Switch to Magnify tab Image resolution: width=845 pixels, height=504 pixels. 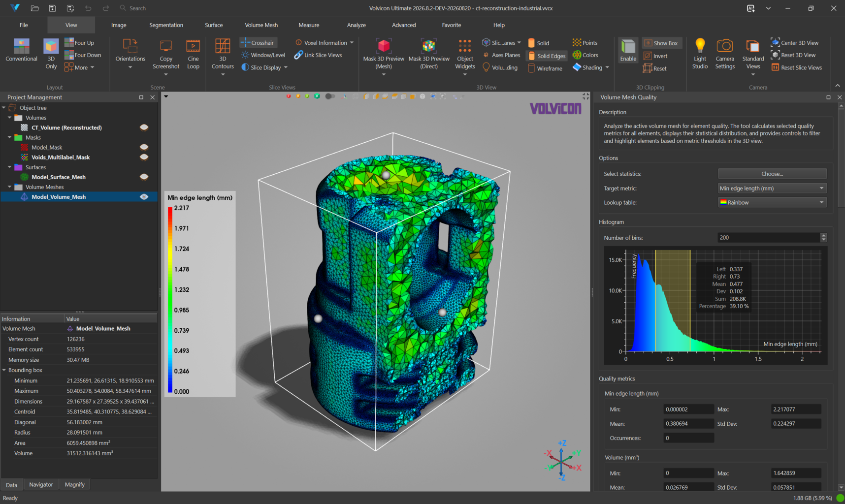pyautogui.click(x=75, y=485)
